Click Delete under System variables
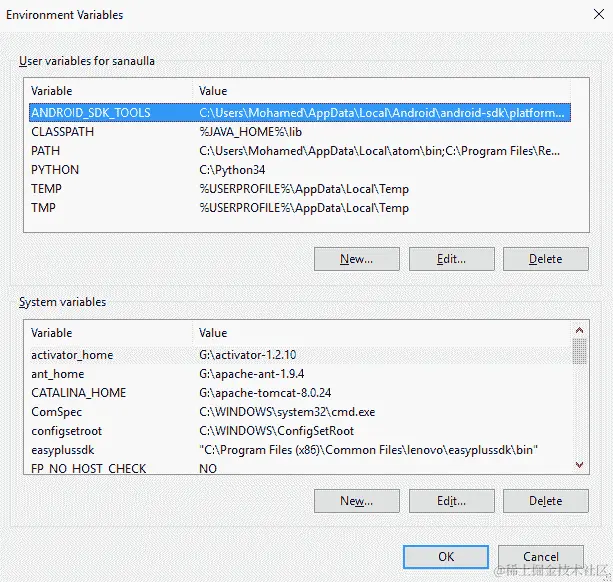 pyautogui.click(x=545, y=501)
